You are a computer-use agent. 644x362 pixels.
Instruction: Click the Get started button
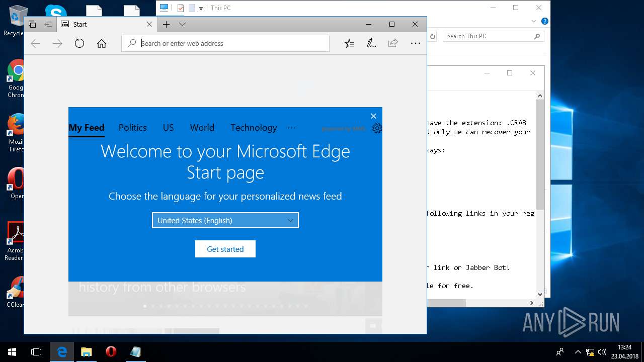coord(225,249)
